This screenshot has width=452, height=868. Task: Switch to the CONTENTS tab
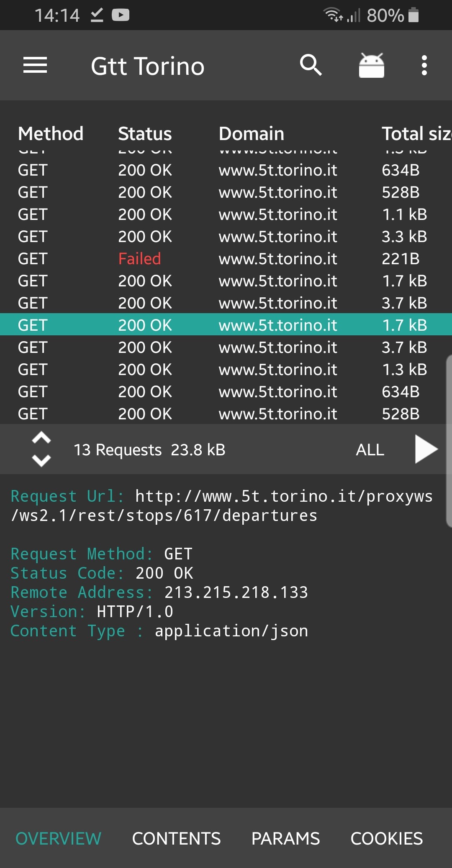(176, 838)
